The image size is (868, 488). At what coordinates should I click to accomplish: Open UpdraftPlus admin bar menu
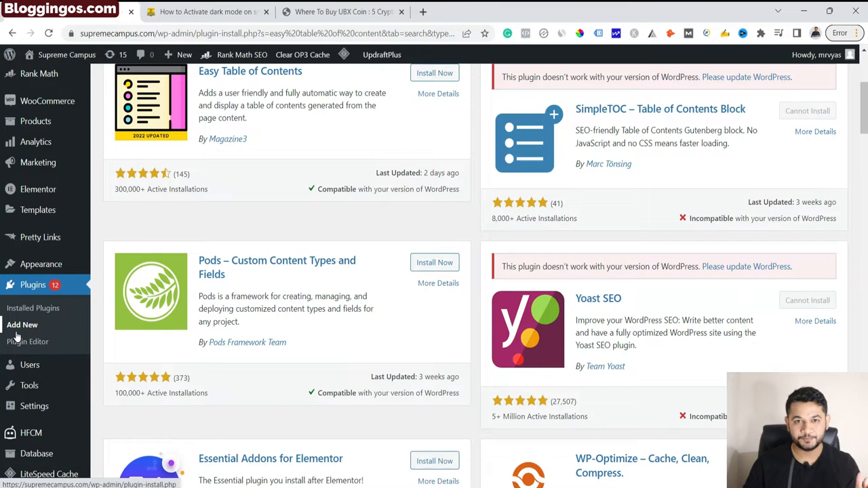click(x=382, y=54)
